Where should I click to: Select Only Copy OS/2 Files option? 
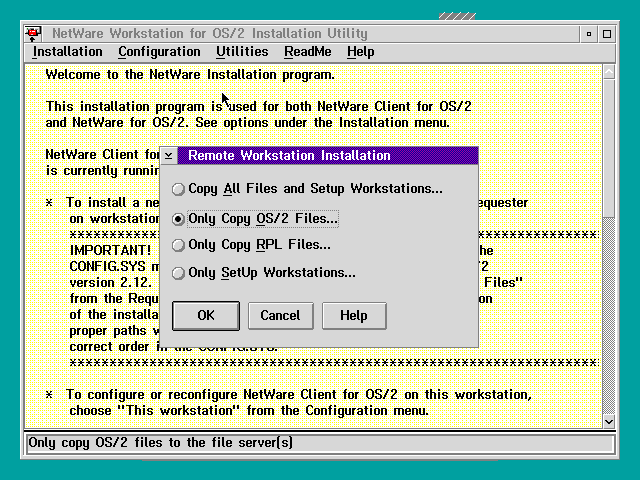click(255, 219)
